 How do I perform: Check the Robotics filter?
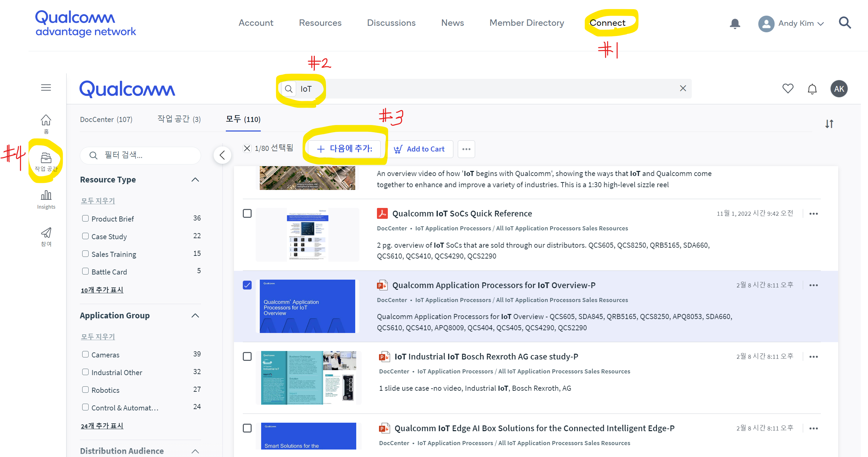coord(85,390)
